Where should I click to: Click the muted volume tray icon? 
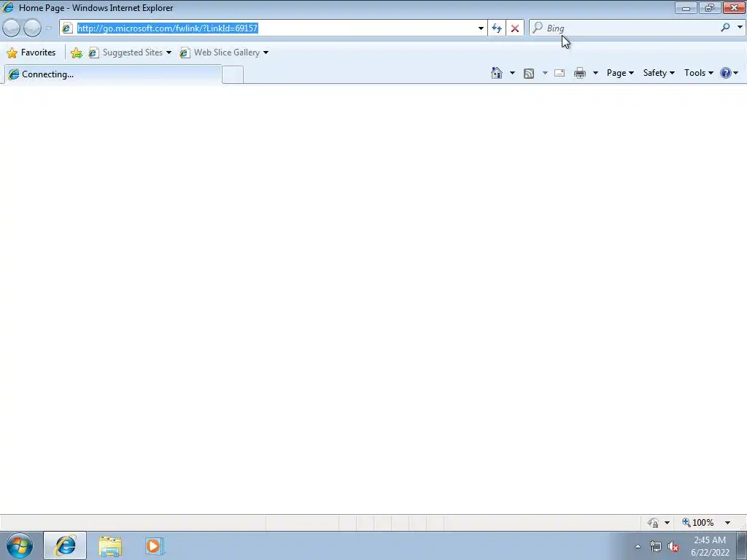tap(673, 546)
